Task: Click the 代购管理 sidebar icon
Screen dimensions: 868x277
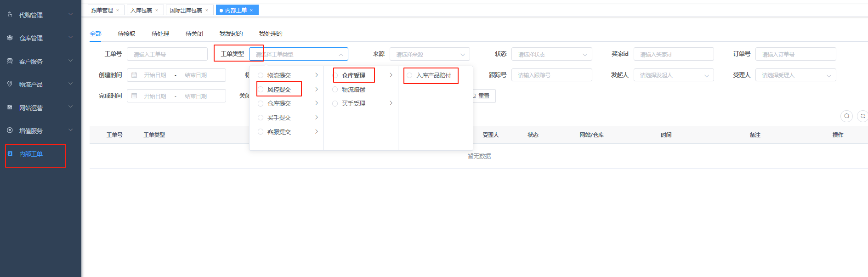Action: click(x=10, y=15)
